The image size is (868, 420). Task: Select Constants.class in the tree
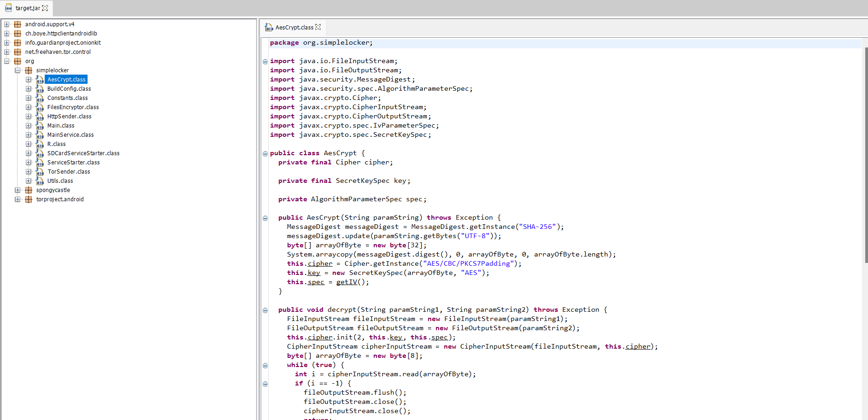(x=67, y=98)
